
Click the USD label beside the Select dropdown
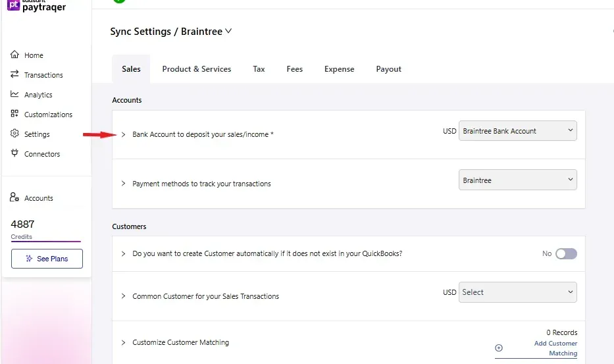(449, 292)
